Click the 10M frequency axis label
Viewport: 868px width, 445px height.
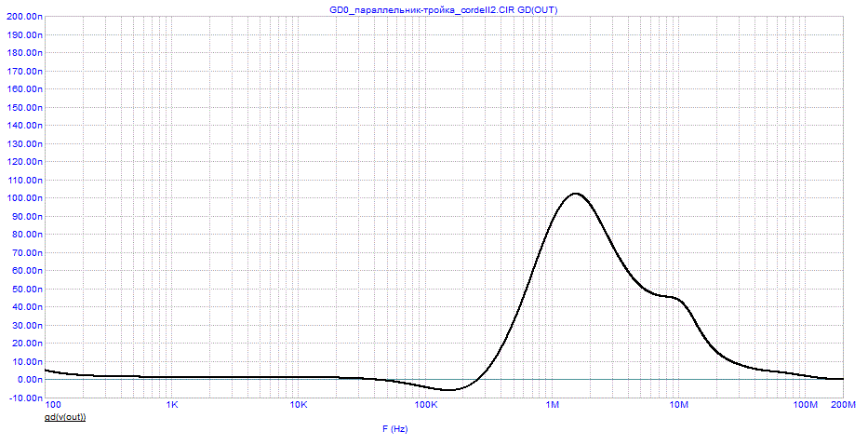(x=679, y=405)
